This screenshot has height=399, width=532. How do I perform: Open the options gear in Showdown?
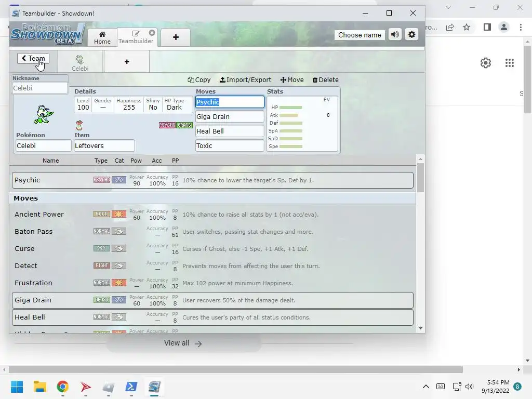coord(411,35)
